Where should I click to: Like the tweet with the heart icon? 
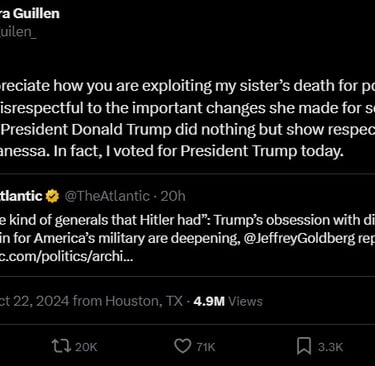pyautogui.click(x=183, y=347)
